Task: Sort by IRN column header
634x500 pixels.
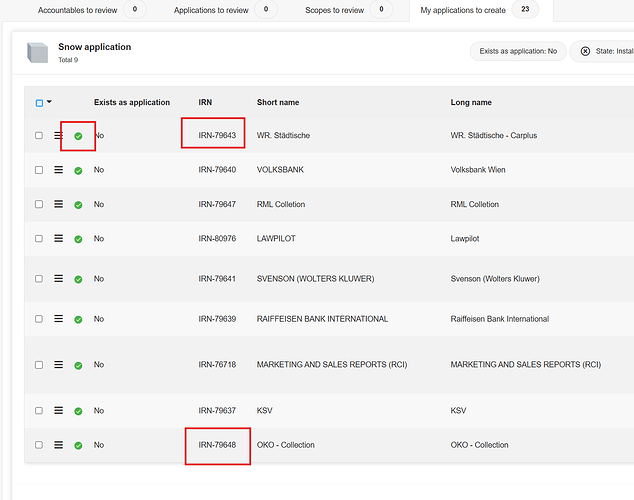Action: [205, 102]
